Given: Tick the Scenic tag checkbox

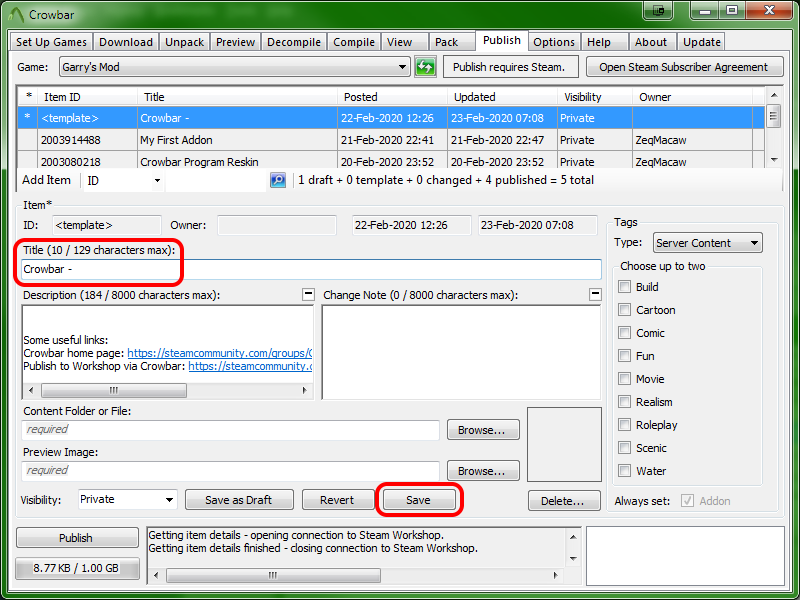Looking at the screenshot, I should tap(624, 447).
